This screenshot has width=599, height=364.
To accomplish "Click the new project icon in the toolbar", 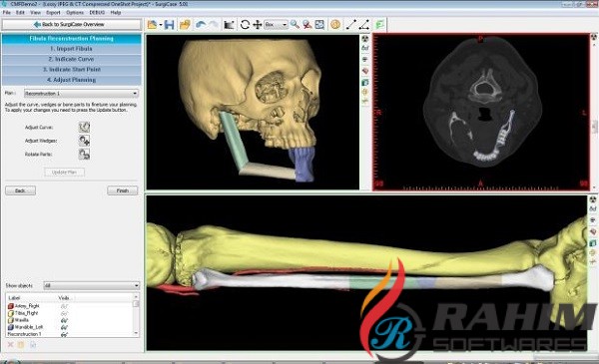I will pos(152,25).
